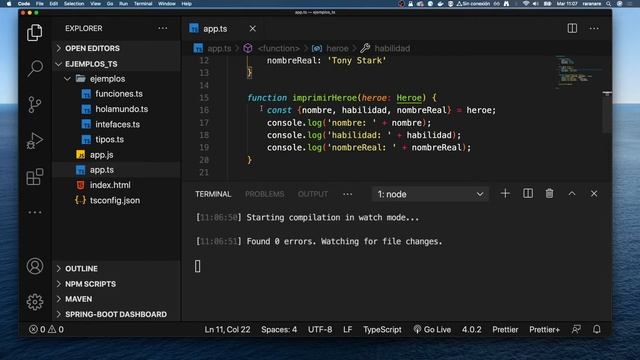The width and height of the screenshot is (640, 360).
Task: Open the Extensions view
Action: click(35, 177)
